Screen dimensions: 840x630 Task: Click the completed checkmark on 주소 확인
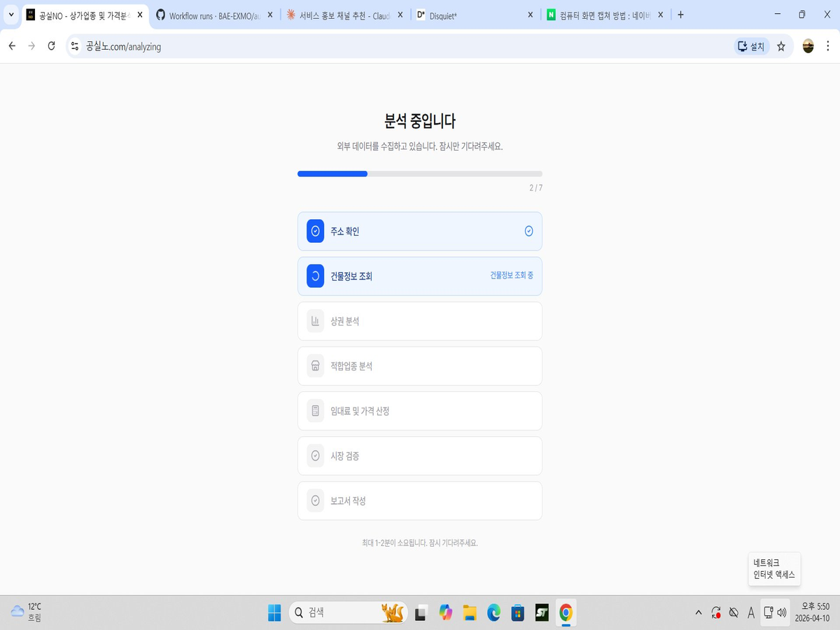point(529,231)
